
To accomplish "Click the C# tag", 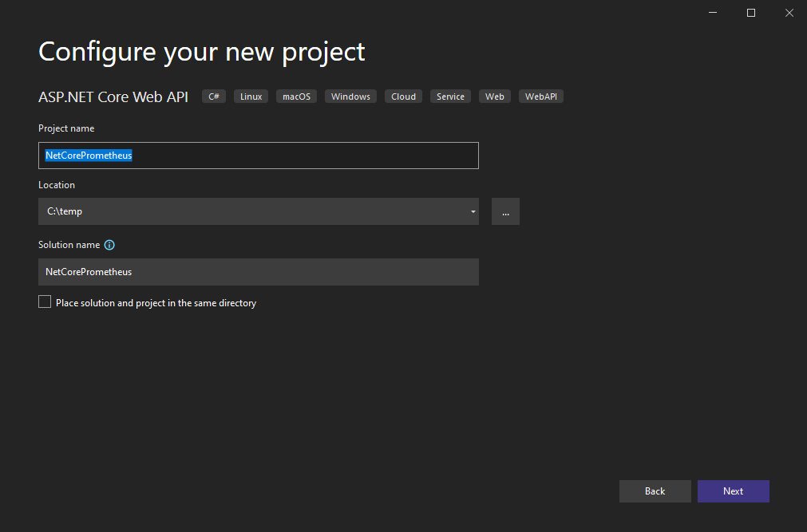I will 214,97.
